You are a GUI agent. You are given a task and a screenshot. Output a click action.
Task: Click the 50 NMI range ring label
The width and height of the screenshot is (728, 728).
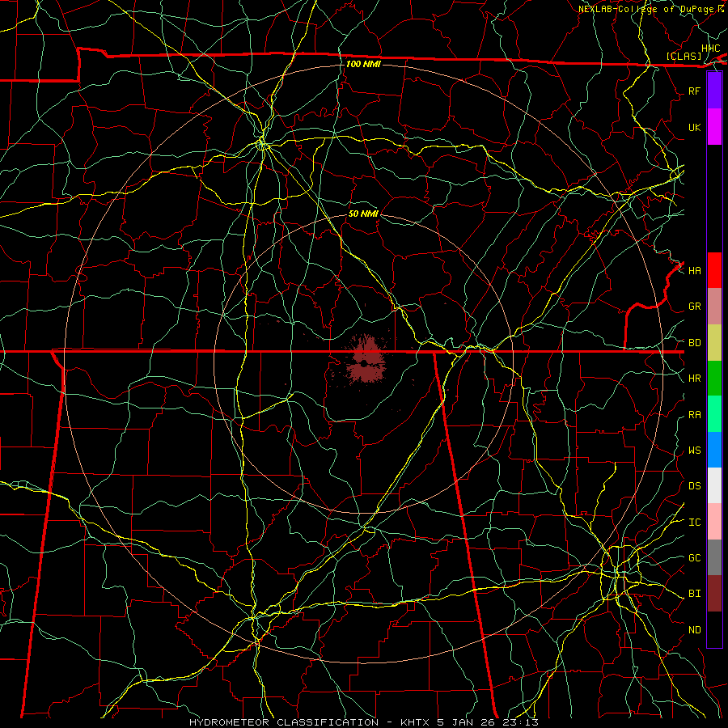click(363, 214)
